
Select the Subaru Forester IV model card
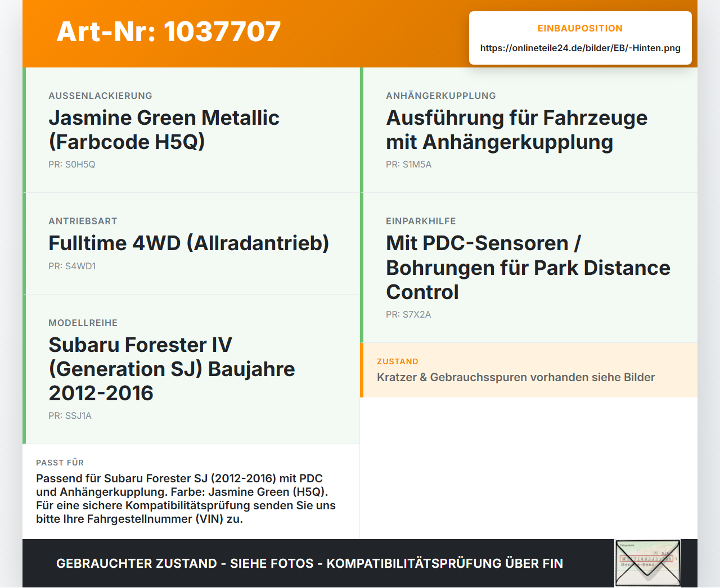[191, 369]
